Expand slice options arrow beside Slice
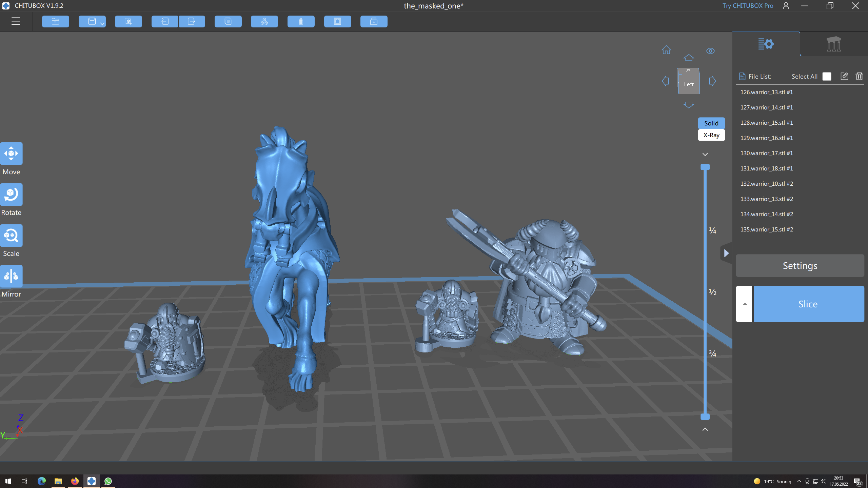868x488 pixels. [745, 304]
